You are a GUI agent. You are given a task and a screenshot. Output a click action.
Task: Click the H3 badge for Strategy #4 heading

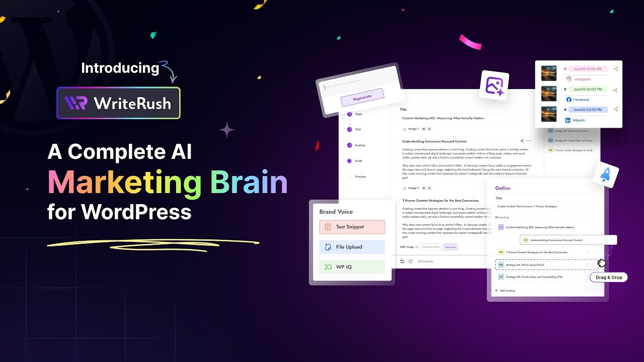click(x=501, y=264)
